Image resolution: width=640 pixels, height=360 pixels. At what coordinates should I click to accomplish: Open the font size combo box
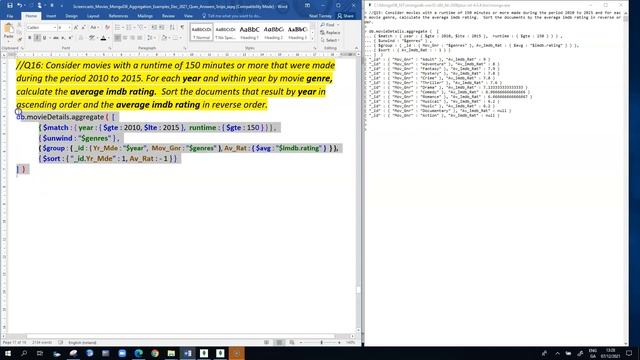[63, 27]
